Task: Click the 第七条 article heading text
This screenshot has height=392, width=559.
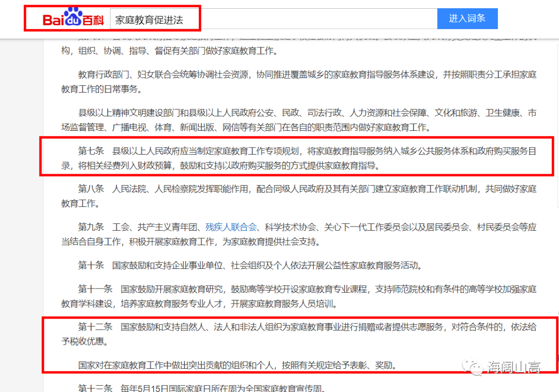Action: 91,151
